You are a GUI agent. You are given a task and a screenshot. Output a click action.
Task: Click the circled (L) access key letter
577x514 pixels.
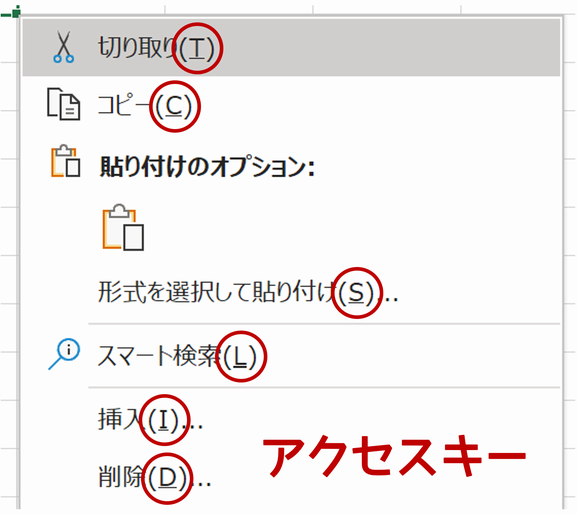(x=241, y=356)
